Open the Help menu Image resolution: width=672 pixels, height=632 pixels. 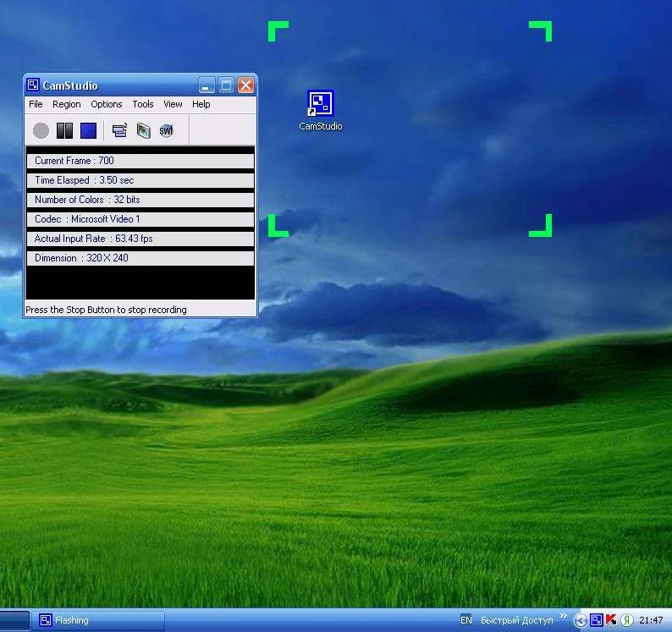click(x=201, y=104)
